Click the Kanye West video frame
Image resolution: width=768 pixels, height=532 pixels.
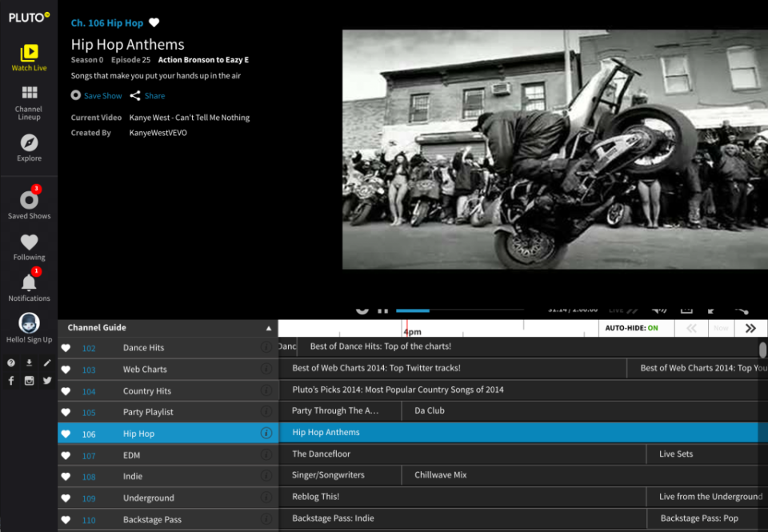click(x=555, y=150)
